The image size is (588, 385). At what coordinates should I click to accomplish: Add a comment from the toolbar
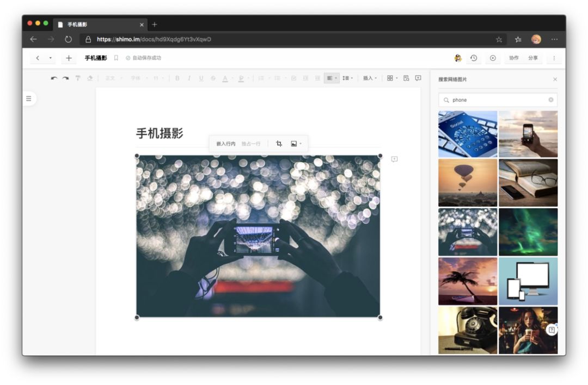click(418, 78)
